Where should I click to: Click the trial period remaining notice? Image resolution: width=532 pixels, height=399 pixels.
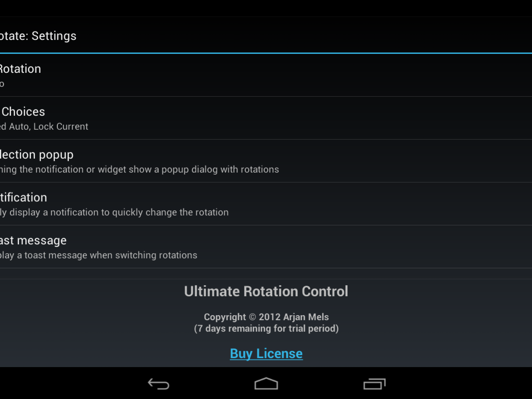click(266, 329)
